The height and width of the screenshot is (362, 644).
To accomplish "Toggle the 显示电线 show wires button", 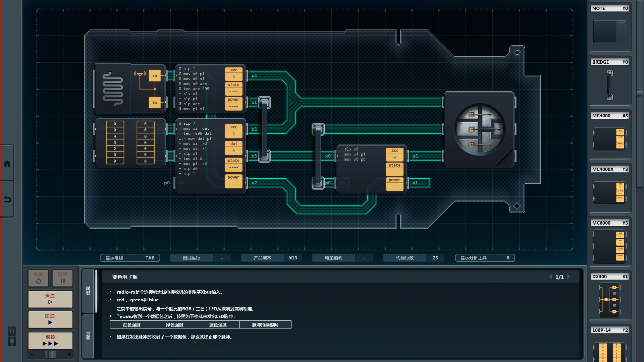I will click(130, 258).
